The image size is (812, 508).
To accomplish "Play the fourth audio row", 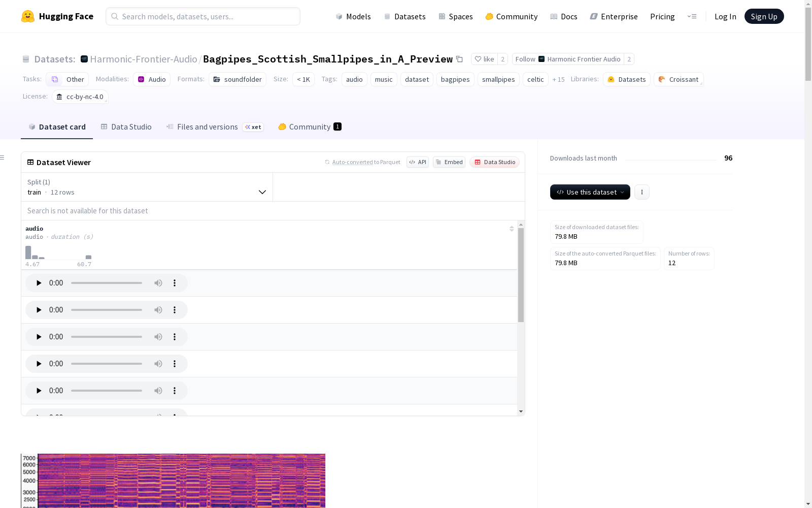I will tap(39, 364).
